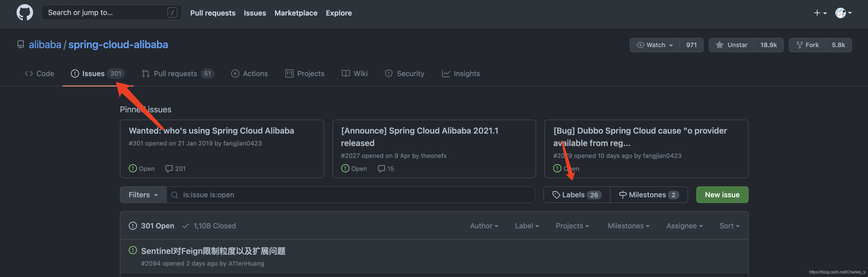Open the Milestones button with 2 count
Viewport: 868px width, 277px height.
tap(649, 195)
